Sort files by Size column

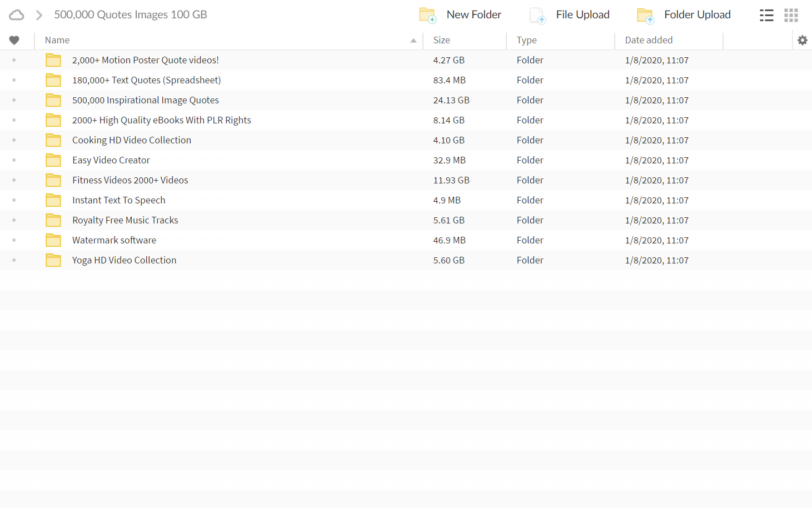point(442,40)
